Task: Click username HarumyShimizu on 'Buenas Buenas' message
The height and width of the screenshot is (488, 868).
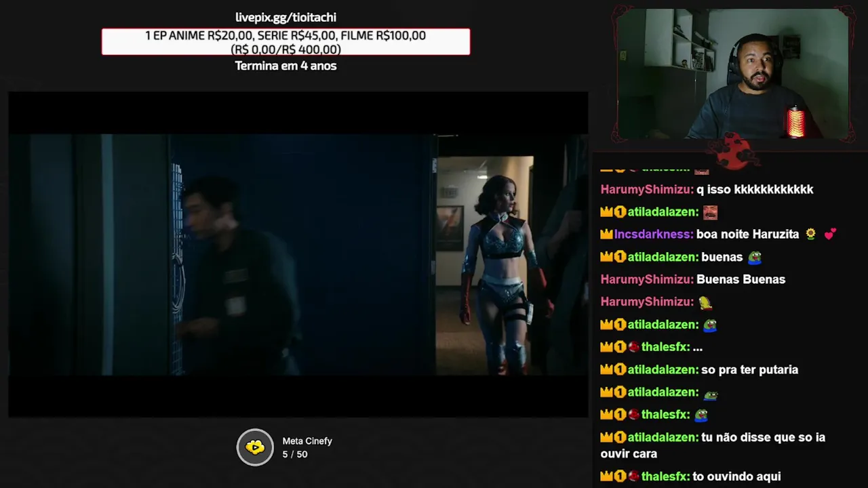Action: [x=647, y=279]
